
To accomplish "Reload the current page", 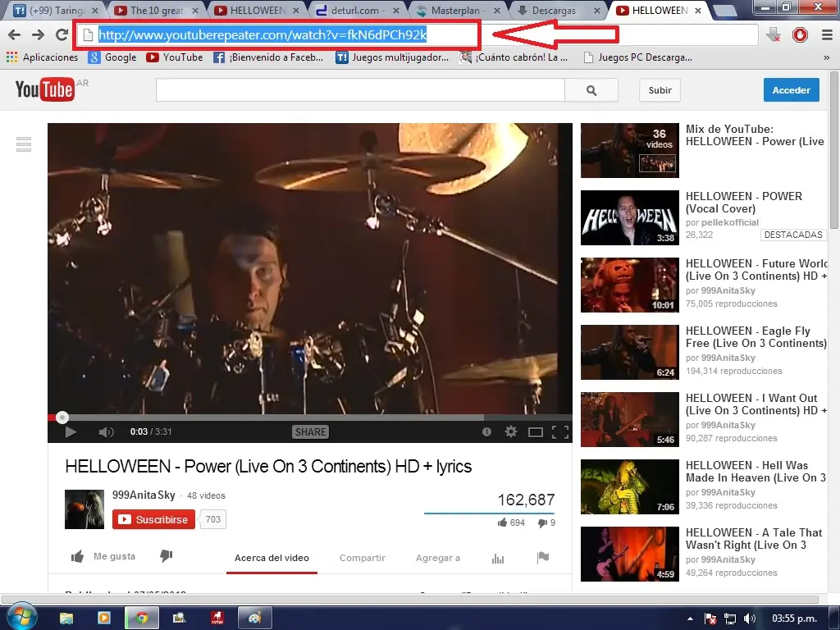I will point(62,34).
